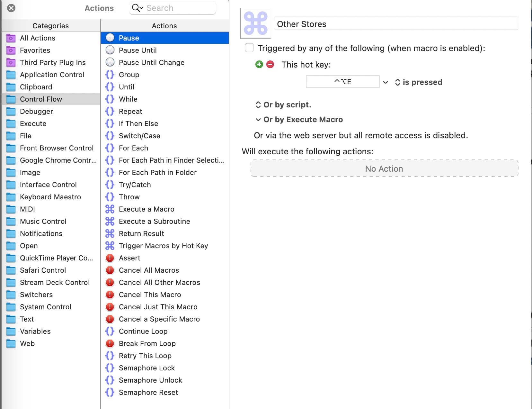Viewport: 532px width, 409px height.
Task: Select the While action
Action: pyautogui.click(x=165, y=99)
